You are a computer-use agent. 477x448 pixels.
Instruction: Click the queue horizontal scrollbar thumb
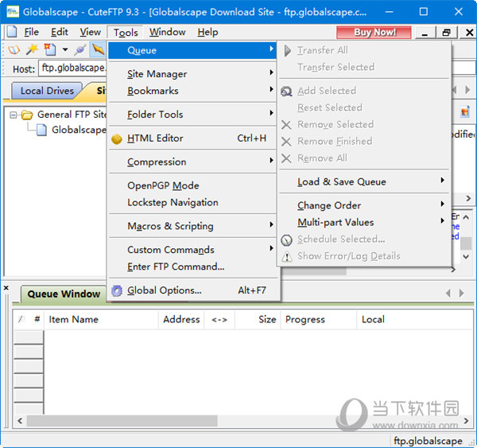tap(122, 421)
